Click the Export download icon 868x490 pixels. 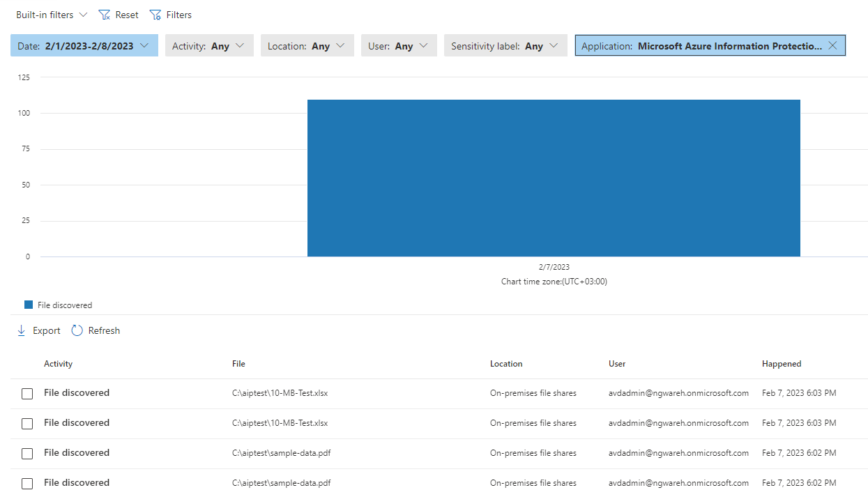tap(21, 330)
